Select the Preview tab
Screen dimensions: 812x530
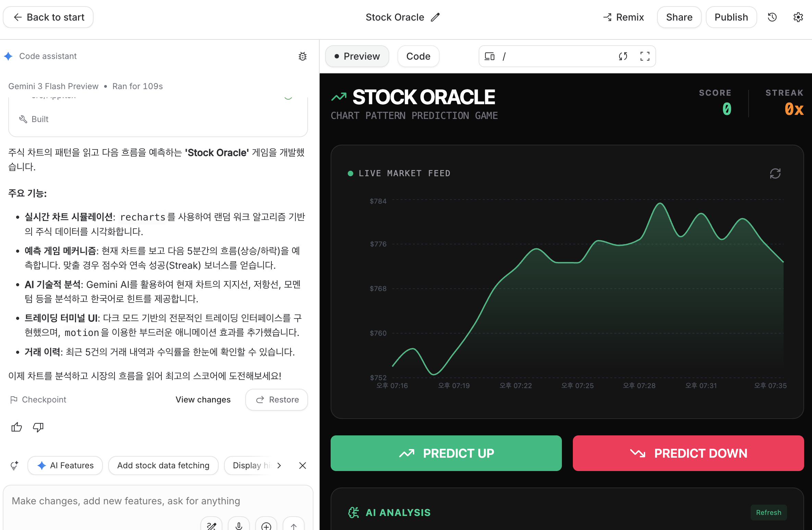pyautogui.click(x=357, y=56)
